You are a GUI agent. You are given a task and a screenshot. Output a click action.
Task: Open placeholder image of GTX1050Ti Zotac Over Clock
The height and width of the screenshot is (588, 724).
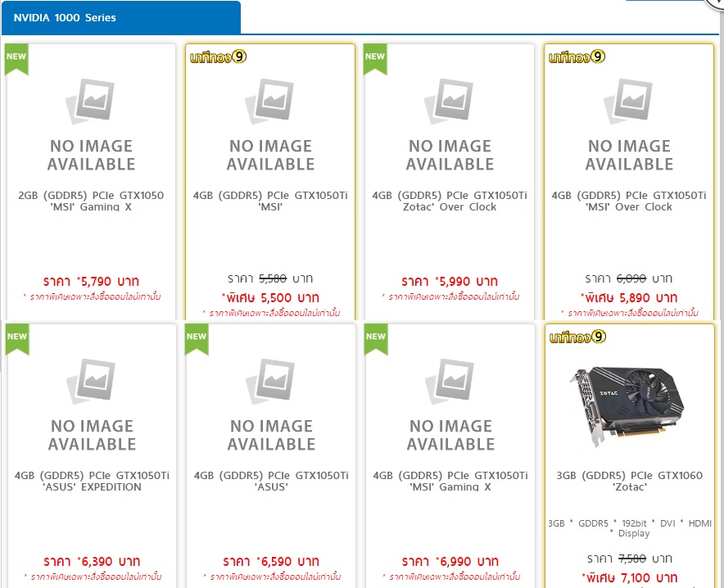click(450, 124)
